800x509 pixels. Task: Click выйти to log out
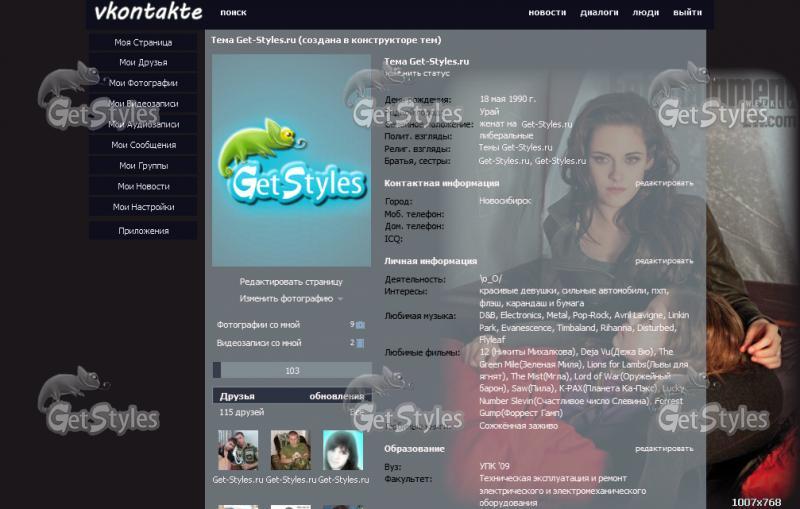point(687,12)
